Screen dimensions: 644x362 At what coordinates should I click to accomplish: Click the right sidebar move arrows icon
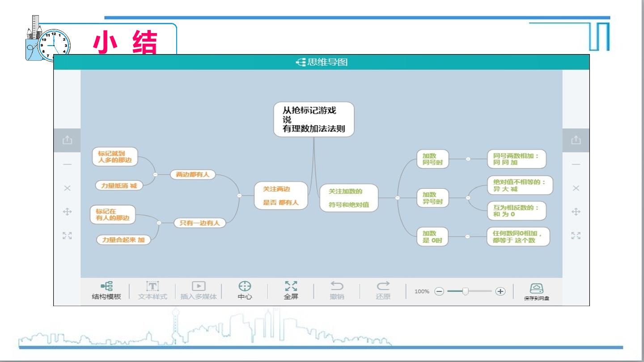tap(576, 212)
